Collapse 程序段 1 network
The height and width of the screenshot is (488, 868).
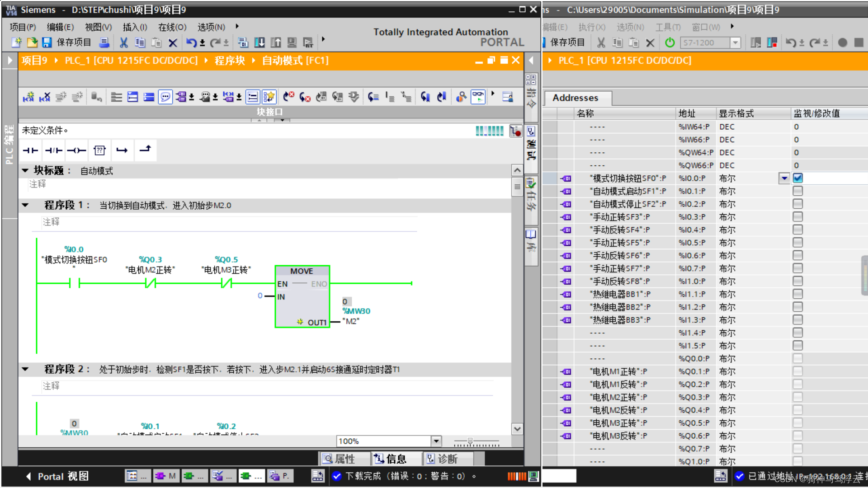tap(25, 205)
